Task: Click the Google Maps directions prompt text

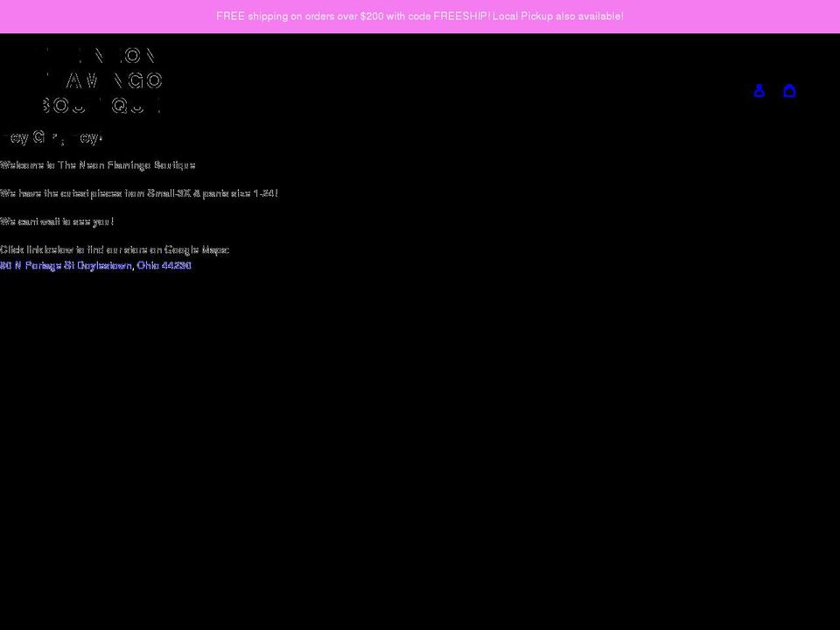Action: tap(114, 249)
